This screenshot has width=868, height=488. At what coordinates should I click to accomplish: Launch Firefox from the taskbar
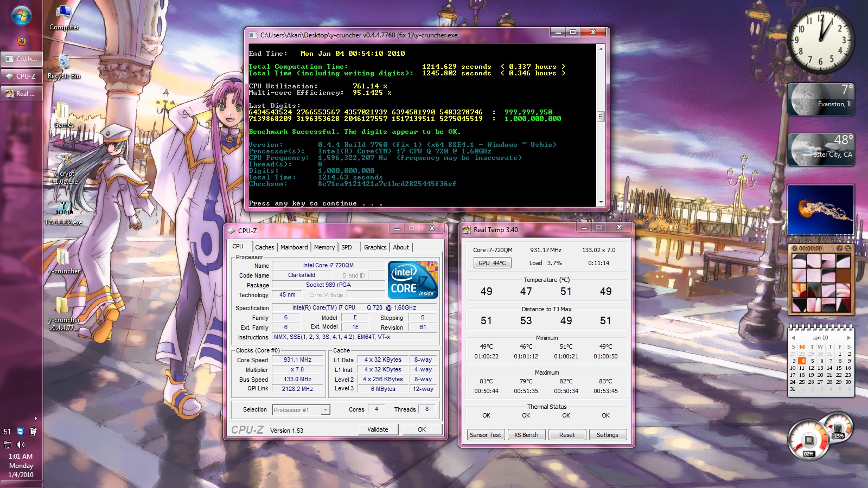point(21,41)
